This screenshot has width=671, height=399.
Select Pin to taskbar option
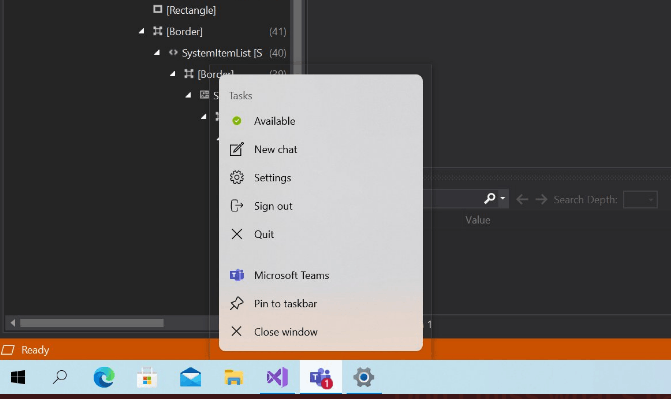[321, 304]
